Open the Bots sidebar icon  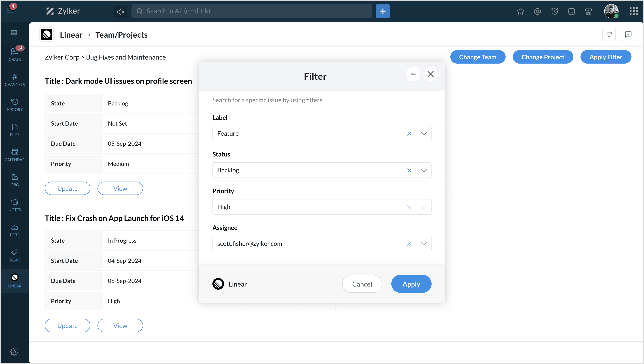(15, 230)
